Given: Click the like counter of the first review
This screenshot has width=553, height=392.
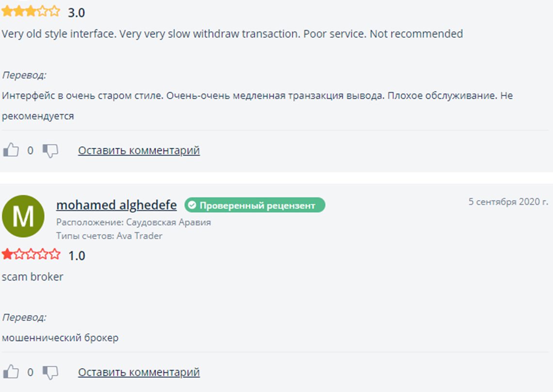Looking at the screenshot, I should [x=31, y=151].
